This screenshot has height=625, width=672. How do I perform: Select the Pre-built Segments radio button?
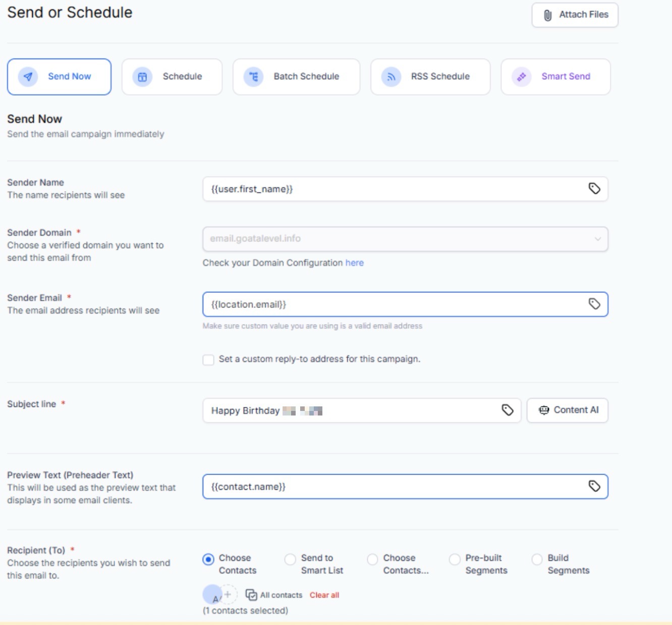point(455,559)
